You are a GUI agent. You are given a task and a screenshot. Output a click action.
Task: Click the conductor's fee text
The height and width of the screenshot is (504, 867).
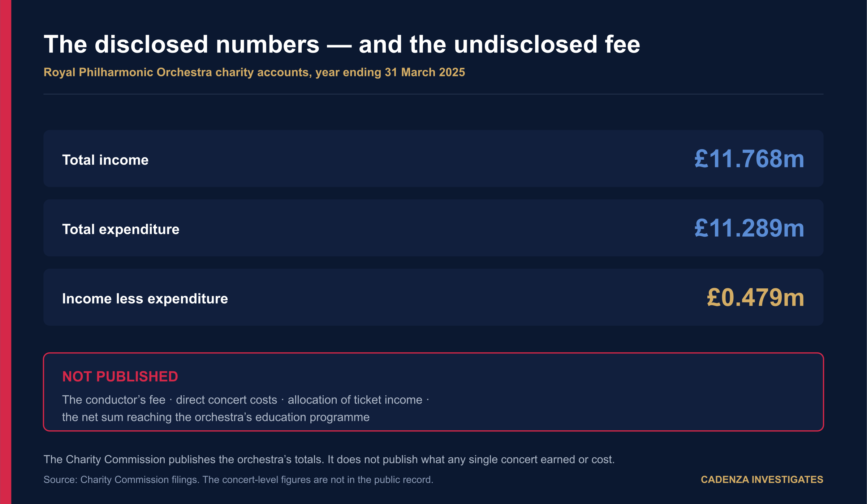[113, 400]
